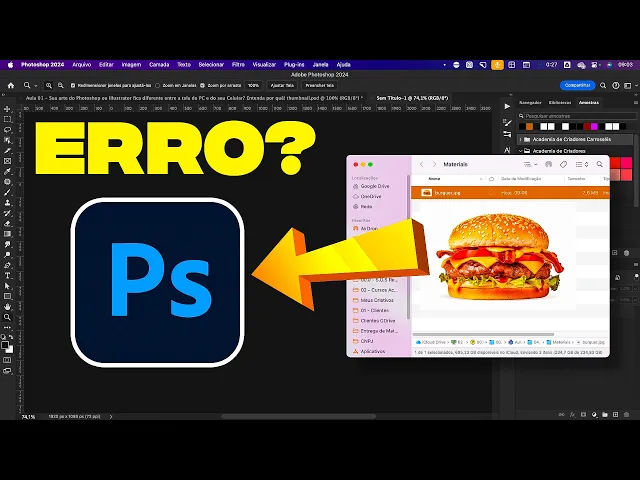This screenshot has height=480, width=640.
Task: Open the Camada menu
Action: (159, 64)
